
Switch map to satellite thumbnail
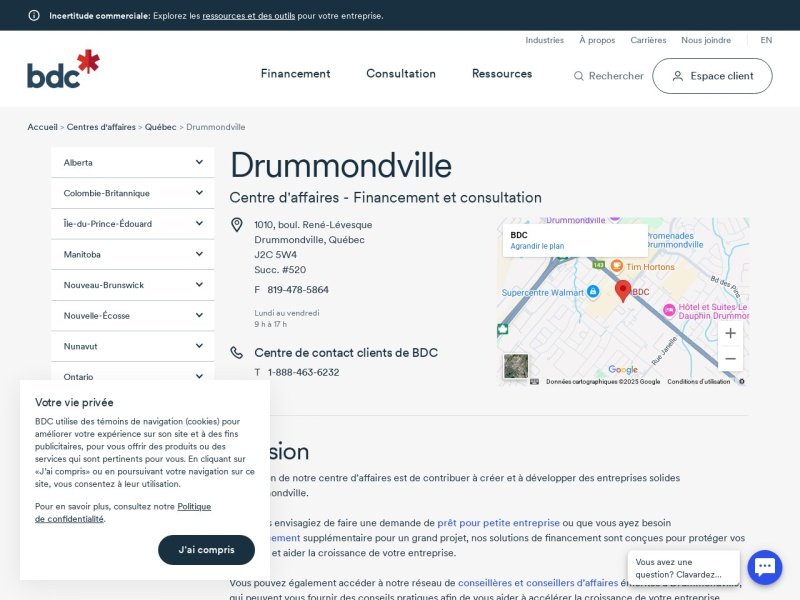(x=516, y=366)
